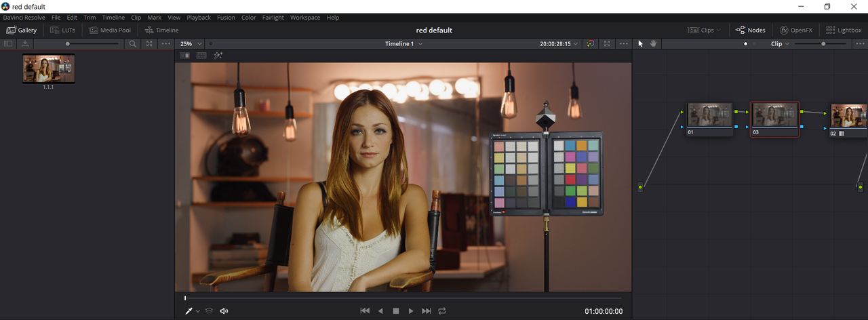Toggle the unmix layers icon
Image resolution: width=868 pixels, height=320 pixels.
210,311
